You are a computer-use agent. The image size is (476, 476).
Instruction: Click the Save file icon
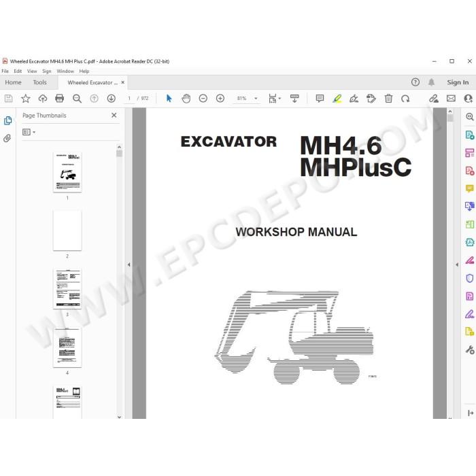pyautogui.click(x=8, y=99)
